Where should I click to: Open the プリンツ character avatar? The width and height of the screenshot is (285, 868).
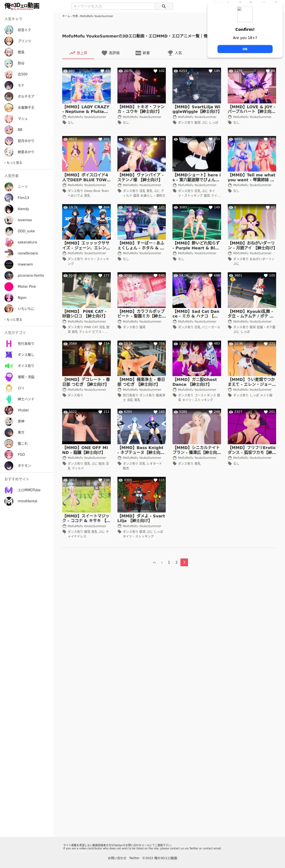tap(9, 41)
